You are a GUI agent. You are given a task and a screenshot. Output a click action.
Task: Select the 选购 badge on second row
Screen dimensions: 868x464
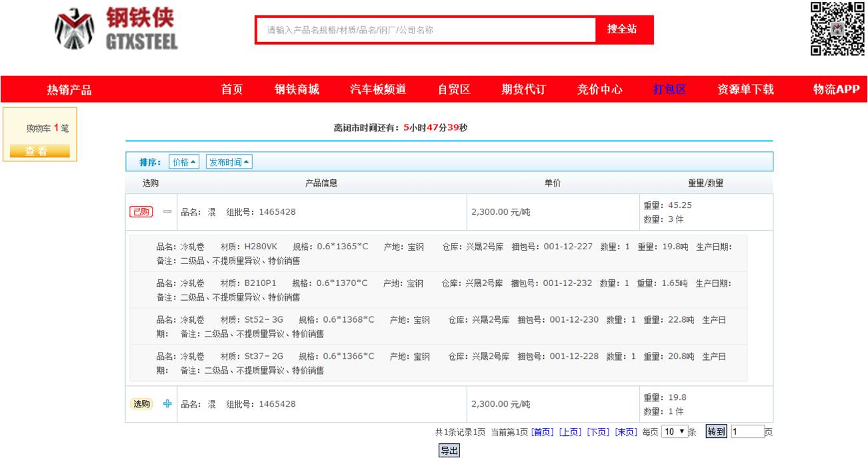pyautogui.click(x=141, y=404)
